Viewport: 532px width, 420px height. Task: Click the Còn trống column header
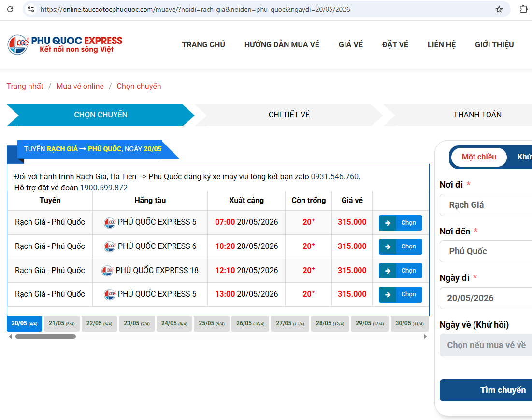coord(308,201)
